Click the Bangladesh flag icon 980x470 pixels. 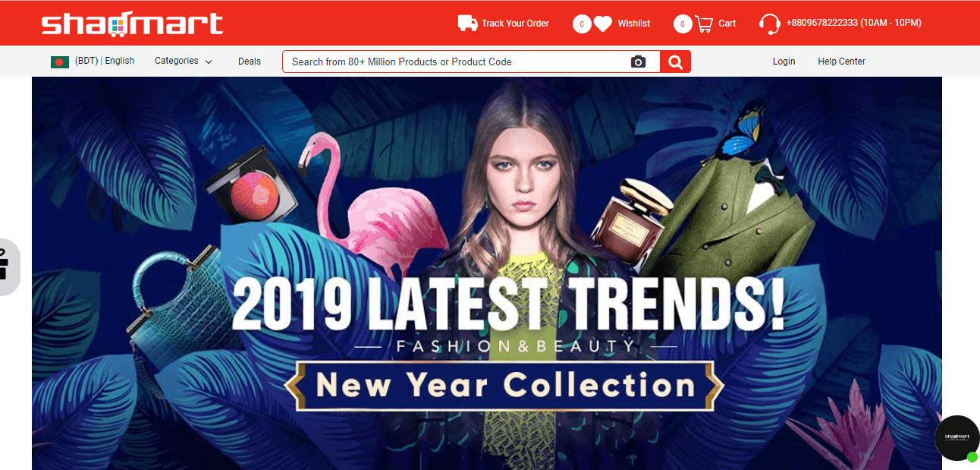click(60, 62)
